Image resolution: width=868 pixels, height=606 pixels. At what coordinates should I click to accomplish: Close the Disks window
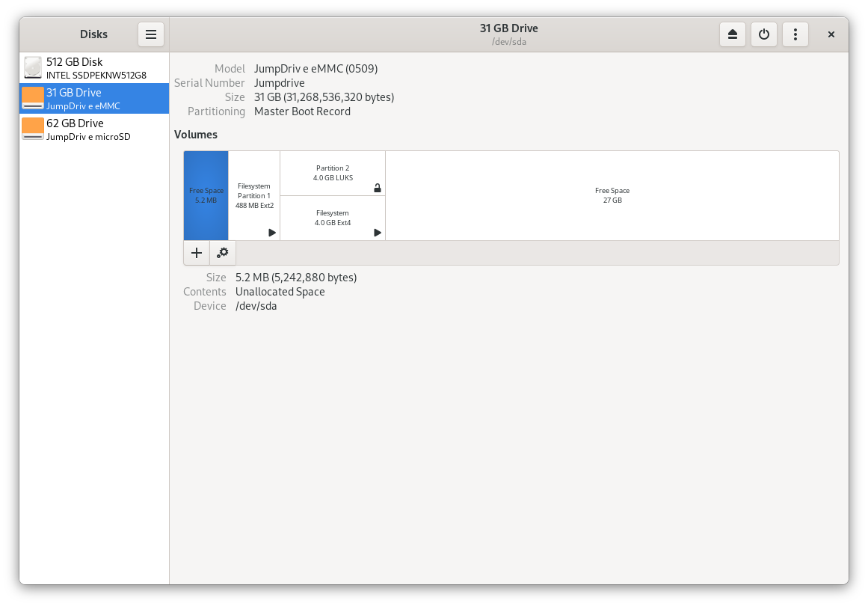831,34
